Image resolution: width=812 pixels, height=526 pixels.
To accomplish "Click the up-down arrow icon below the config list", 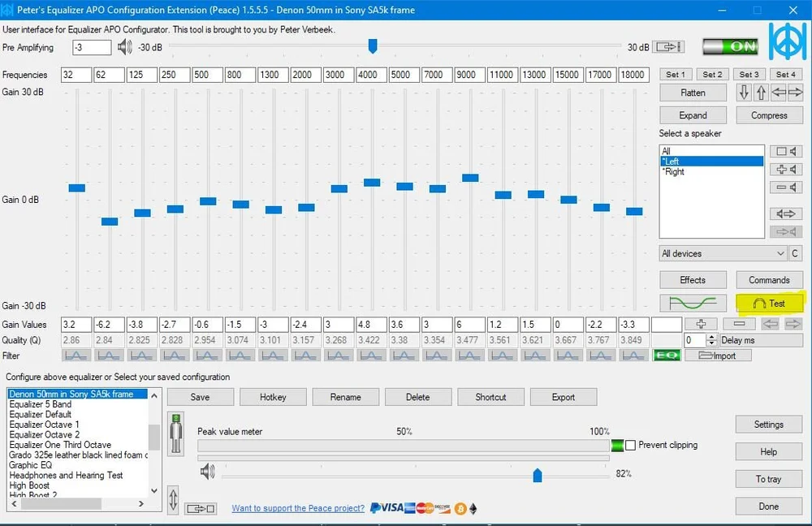I will pyautogui.click(x=174, y=499).
